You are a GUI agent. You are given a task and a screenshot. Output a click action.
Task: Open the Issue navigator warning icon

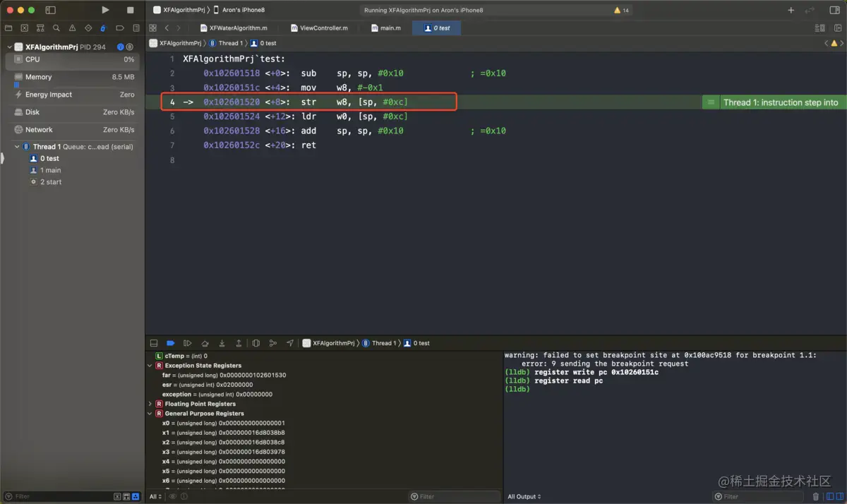(x=72, y=28)
